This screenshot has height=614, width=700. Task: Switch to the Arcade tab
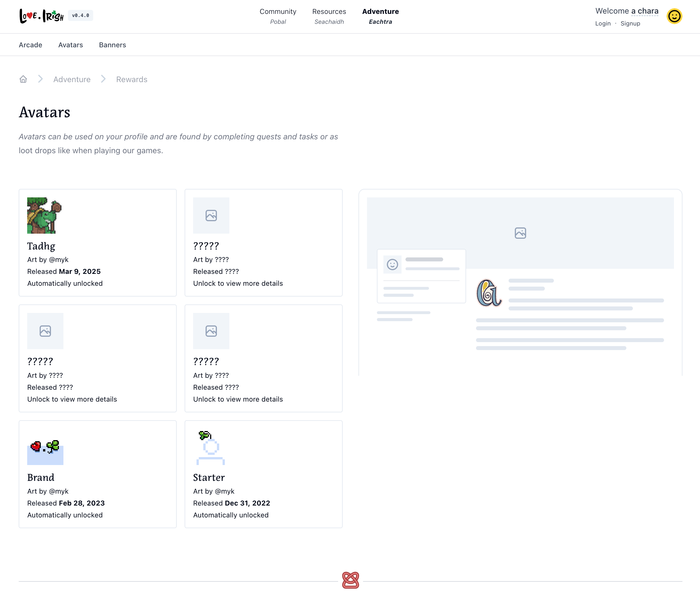point(31,45)
